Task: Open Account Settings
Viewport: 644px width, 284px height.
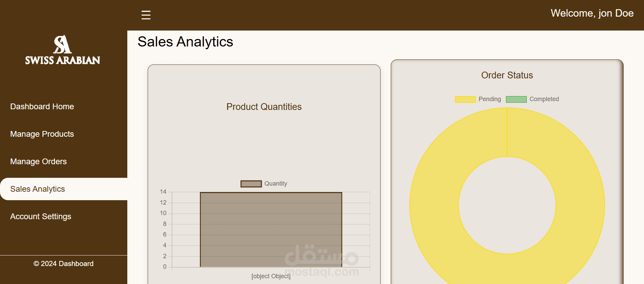Action: point(41,216)
